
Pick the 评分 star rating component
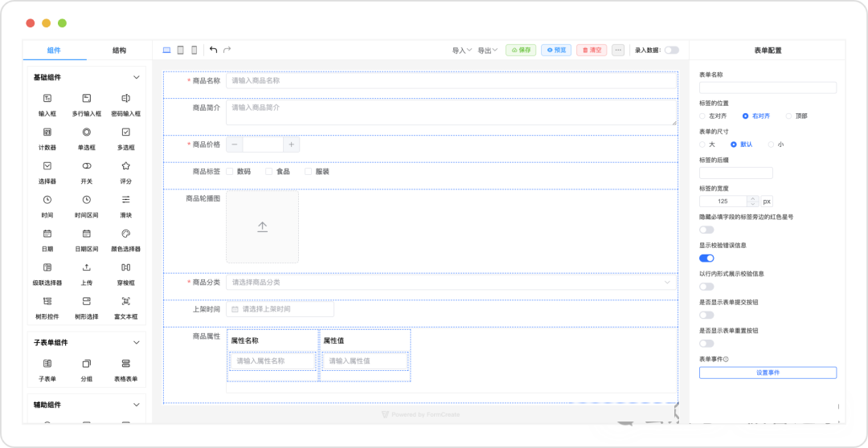pos(125,165)
